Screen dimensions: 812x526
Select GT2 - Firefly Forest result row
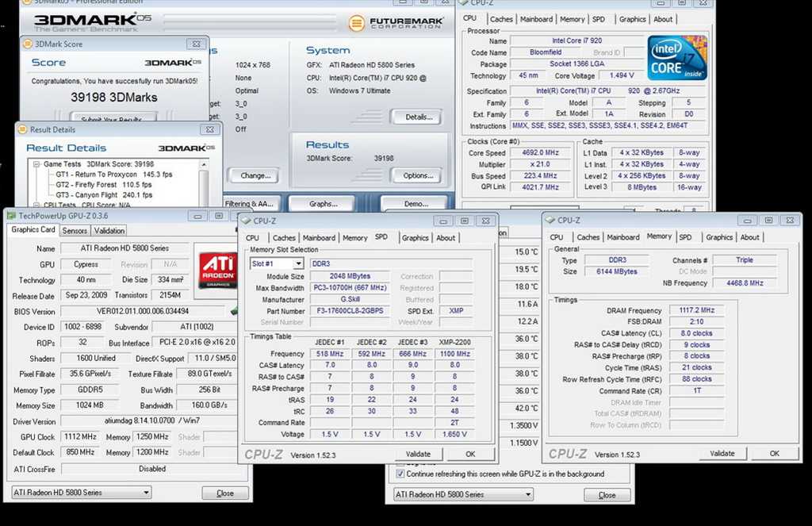pyautogui.click(x=104, y=185)
